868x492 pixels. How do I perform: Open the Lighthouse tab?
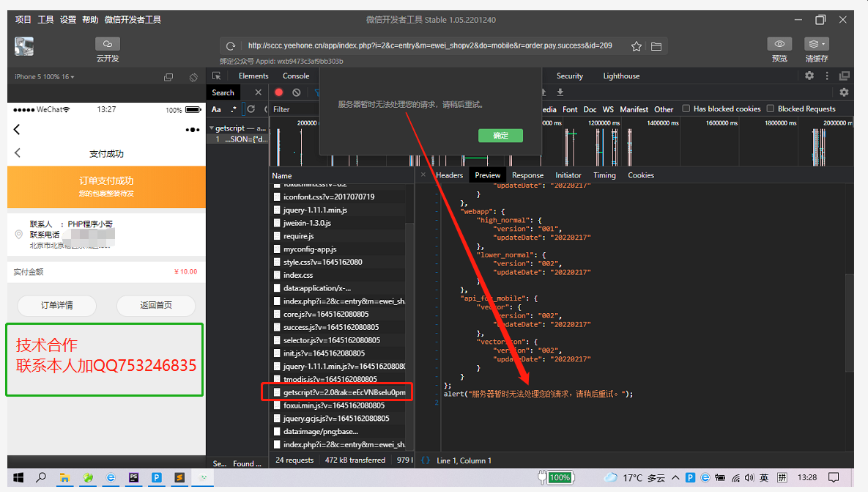tap(621, 76)
